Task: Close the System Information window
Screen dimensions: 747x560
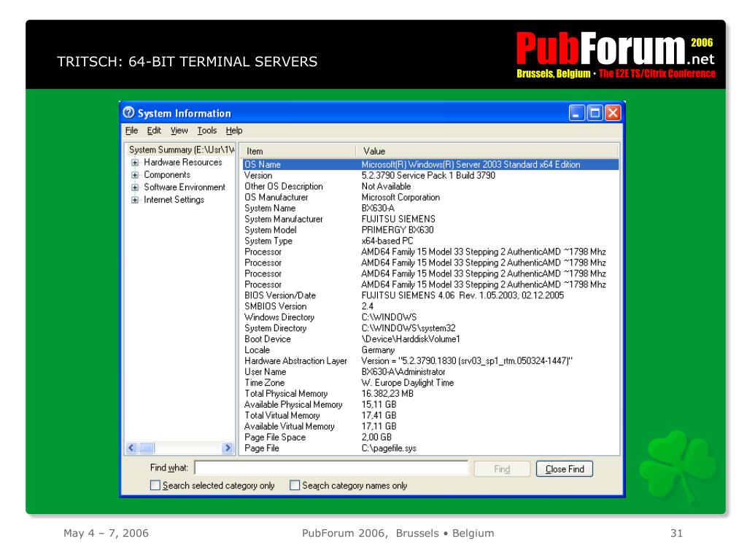Action: pyautogui.click(x=613, y=113)
